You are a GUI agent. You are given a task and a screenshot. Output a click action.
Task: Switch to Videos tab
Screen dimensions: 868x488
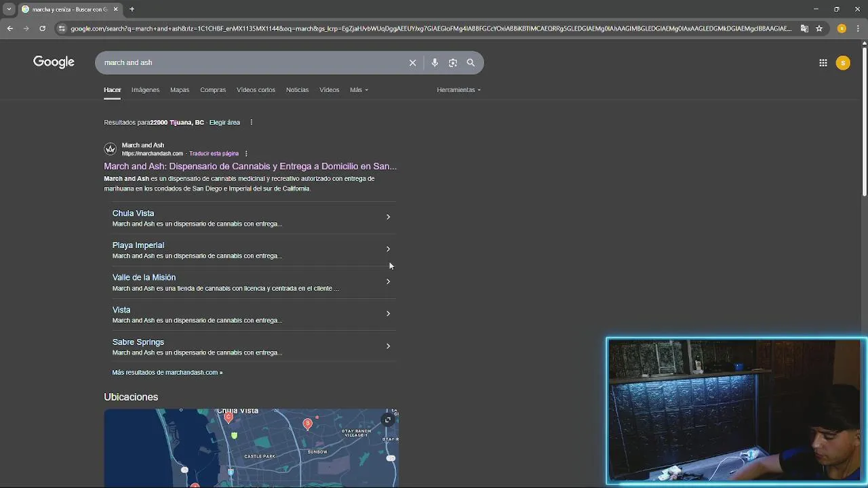point(330,89)
